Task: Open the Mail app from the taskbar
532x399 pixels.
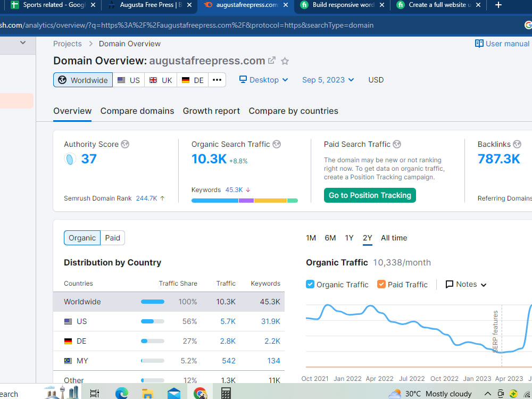Action: tap(174, 393)
